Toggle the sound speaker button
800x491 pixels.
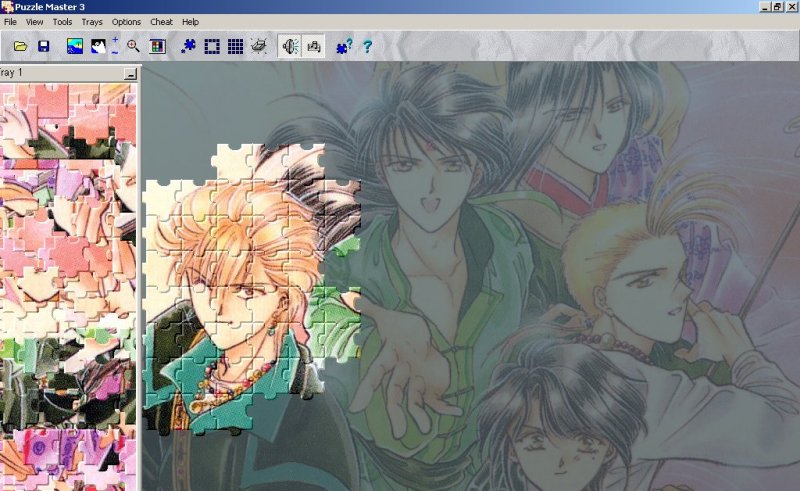(289, 46)
